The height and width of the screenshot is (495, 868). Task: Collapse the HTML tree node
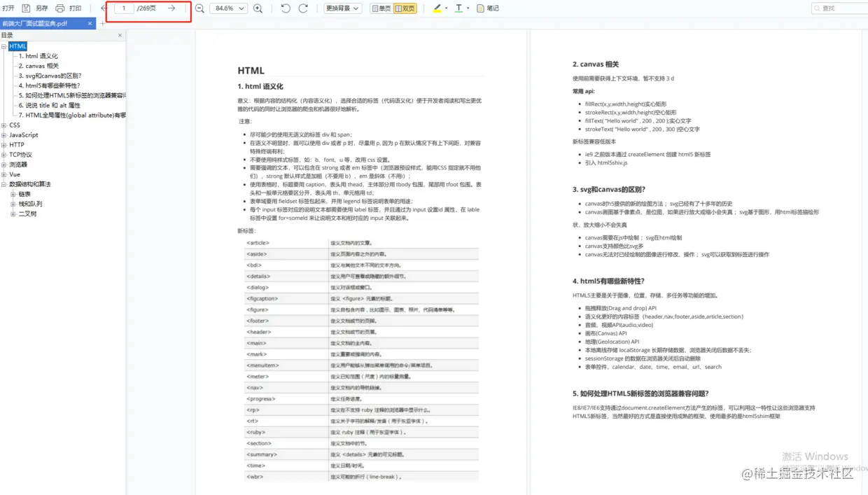pyautogui.click(x=4, y=46)
